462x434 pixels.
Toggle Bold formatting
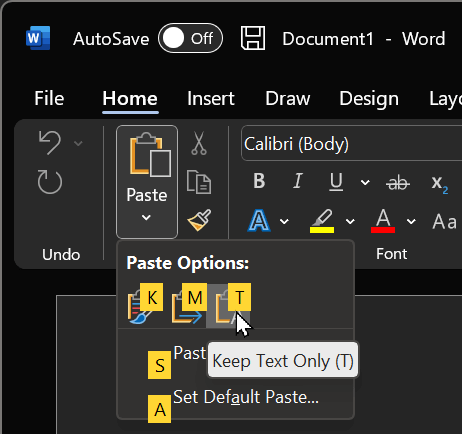pyautogui.click(x=259, y=181)
